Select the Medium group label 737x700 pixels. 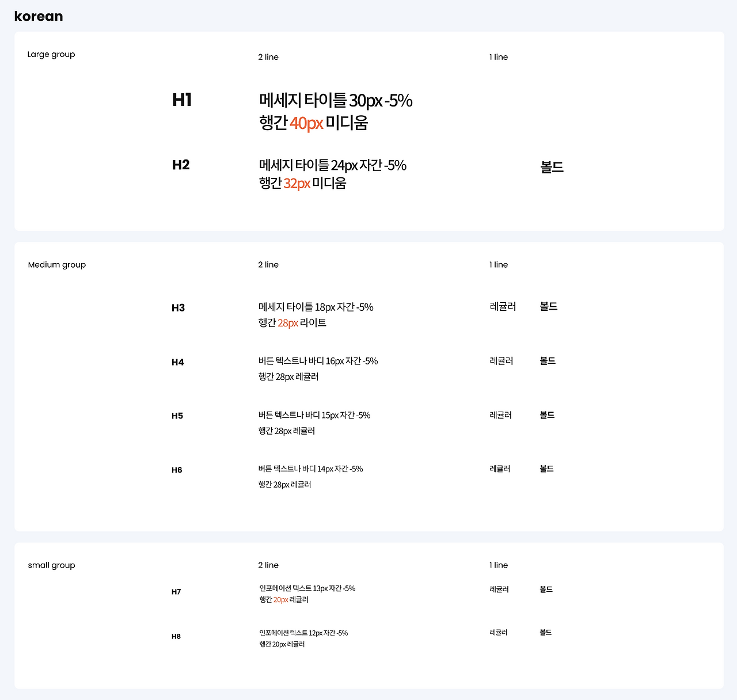[57, 265]
